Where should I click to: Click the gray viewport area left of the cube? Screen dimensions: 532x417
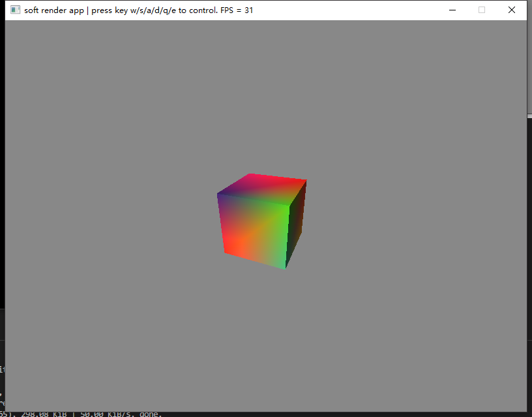click(x=111, y=222)
